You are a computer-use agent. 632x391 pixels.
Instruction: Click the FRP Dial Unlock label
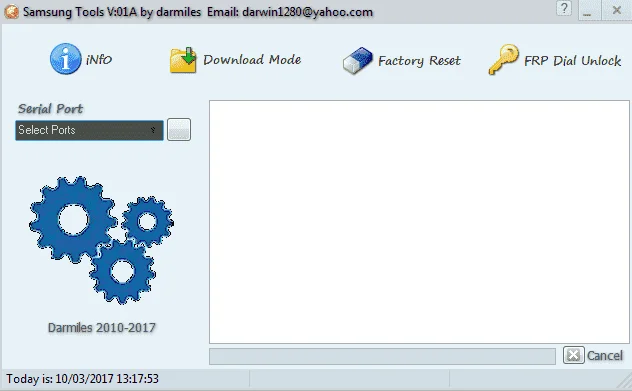tap(572, 61)
